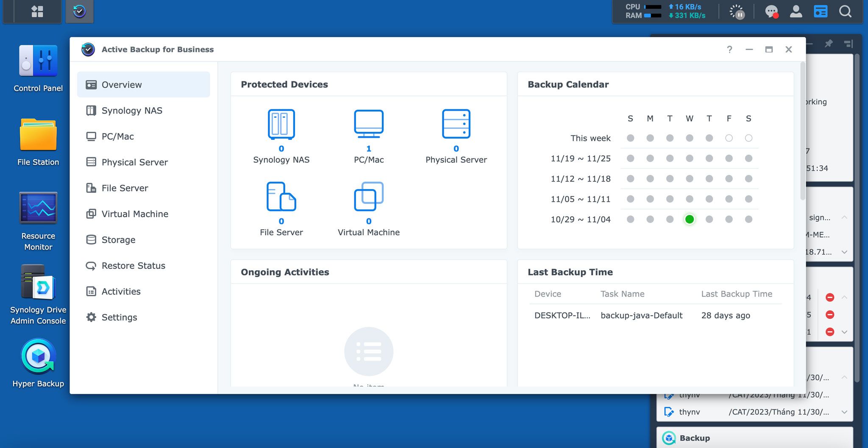Click chevron up beside first blocked entry
868x448 pixels.
(844, 298)
